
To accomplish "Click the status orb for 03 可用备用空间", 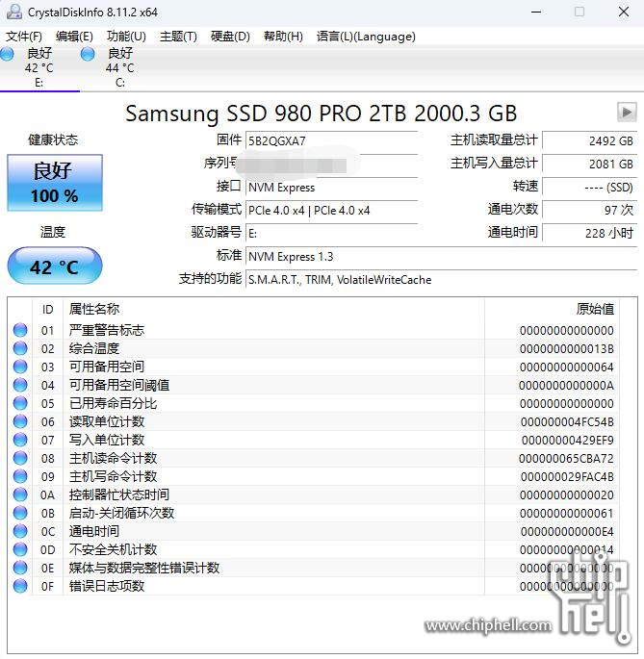I will [x=20, y=367].
